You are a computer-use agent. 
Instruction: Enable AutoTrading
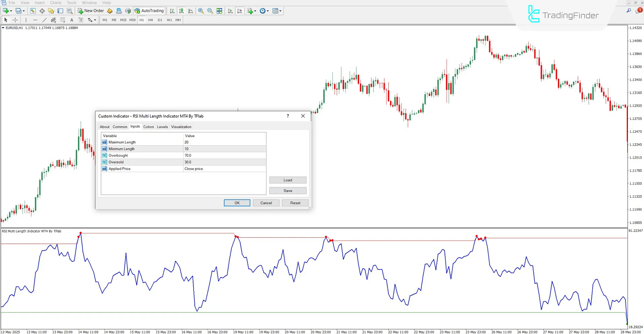pos(149,10)
